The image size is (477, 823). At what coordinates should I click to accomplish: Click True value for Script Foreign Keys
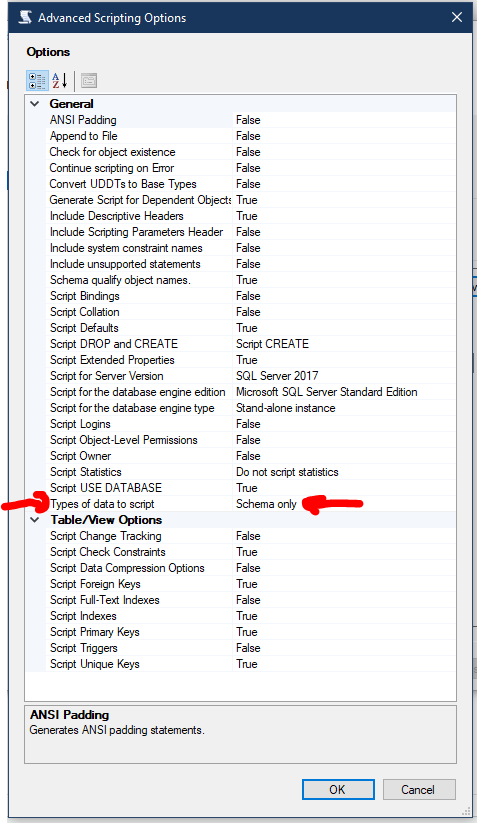247,584
